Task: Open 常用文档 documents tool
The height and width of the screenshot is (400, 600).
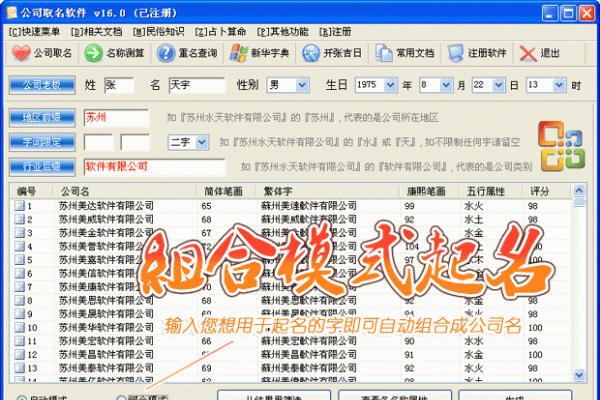Action: [383, 53]
